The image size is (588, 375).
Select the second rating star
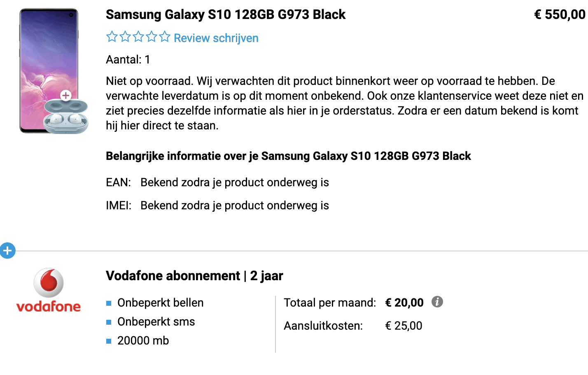(x=125, y=37)
